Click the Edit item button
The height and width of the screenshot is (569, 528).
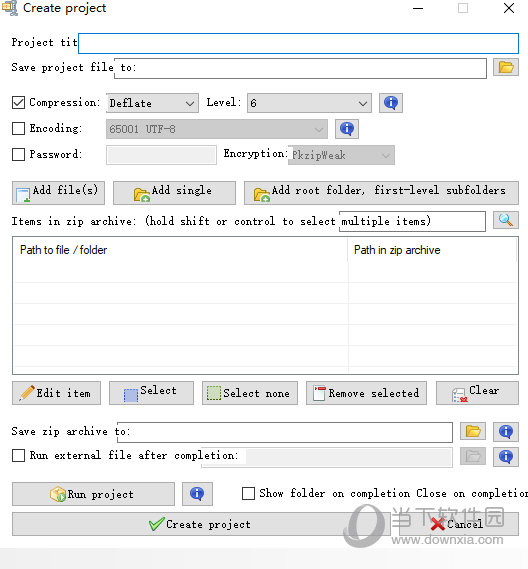[x=57, y=393]
